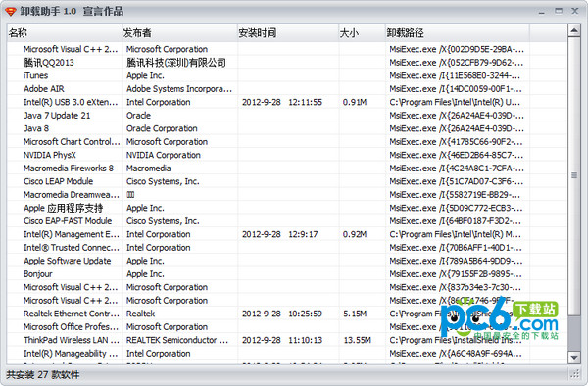Select the 腾讯QQ2013 entry
588x386 pixels.
point(286,63)
